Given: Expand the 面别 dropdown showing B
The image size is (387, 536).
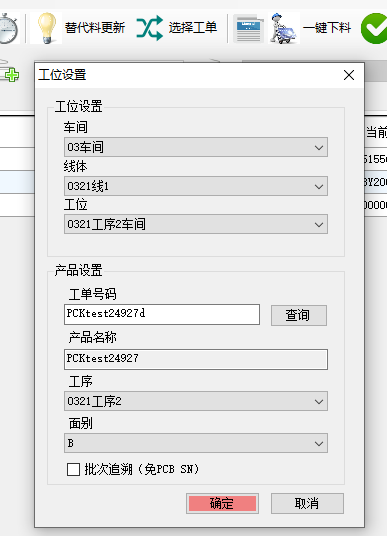Looking at the screenshot, I should click(x=196, y=443).
